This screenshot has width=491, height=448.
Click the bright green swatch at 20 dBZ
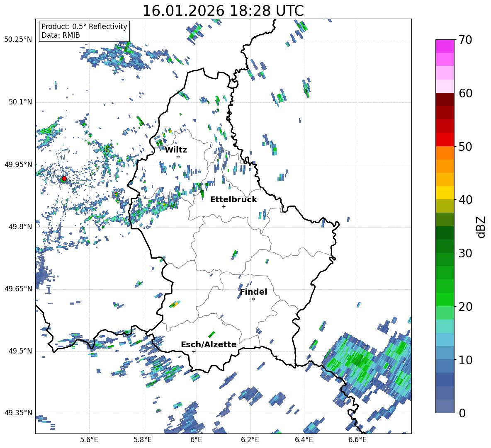(x=445, y=299)
